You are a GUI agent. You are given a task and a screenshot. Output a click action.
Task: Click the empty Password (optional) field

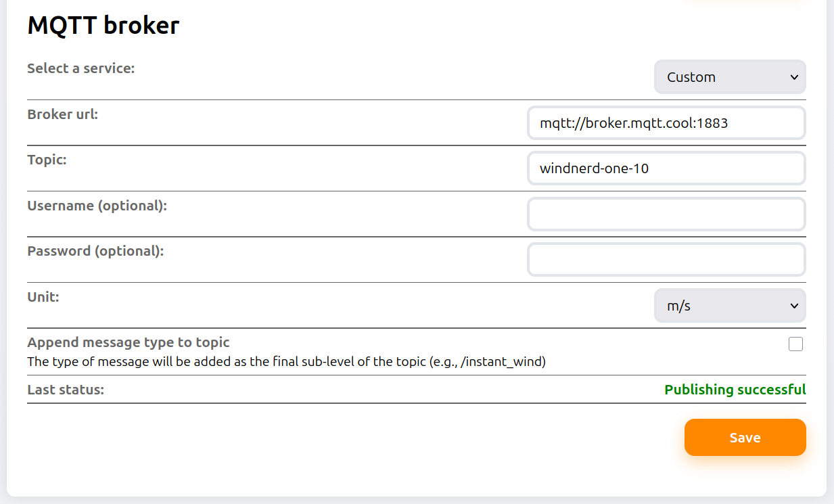coord(666,259)
